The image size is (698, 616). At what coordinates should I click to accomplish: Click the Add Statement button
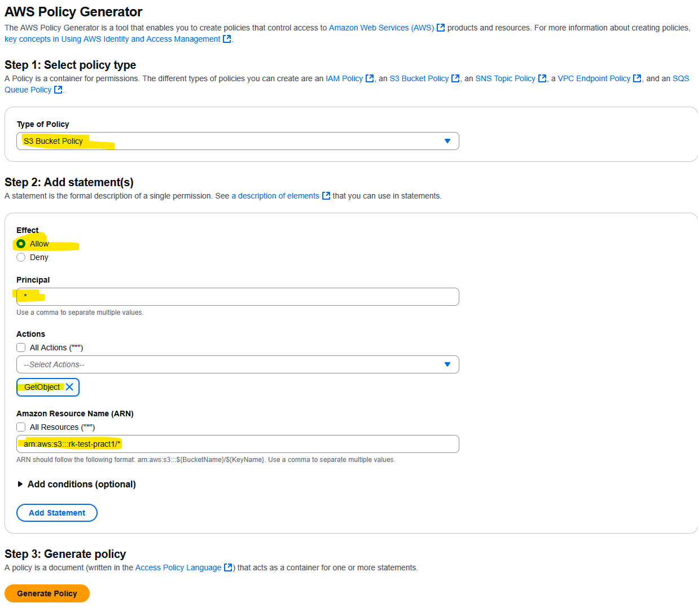click(57, 513)
